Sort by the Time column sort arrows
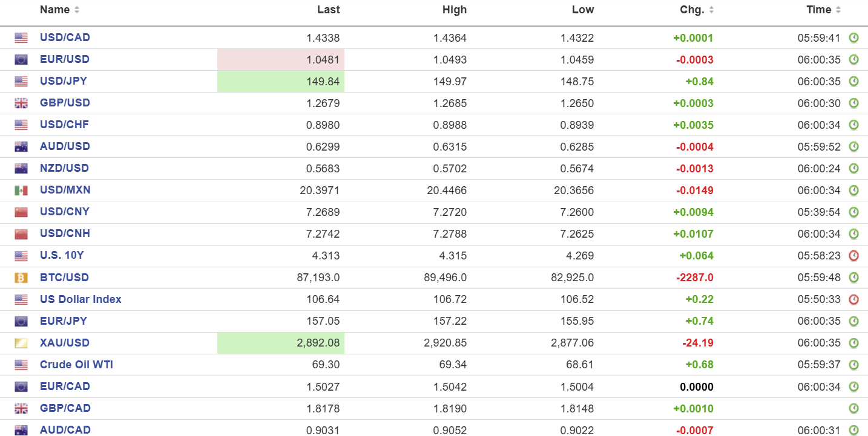868x436 pixels. pos(838,10)
